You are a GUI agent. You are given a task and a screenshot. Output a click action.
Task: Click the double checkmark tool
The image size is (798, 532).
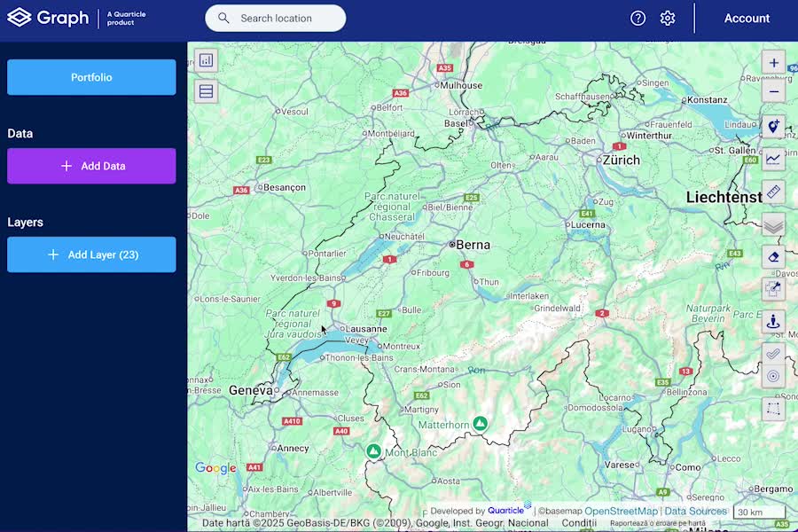[773, 353]
